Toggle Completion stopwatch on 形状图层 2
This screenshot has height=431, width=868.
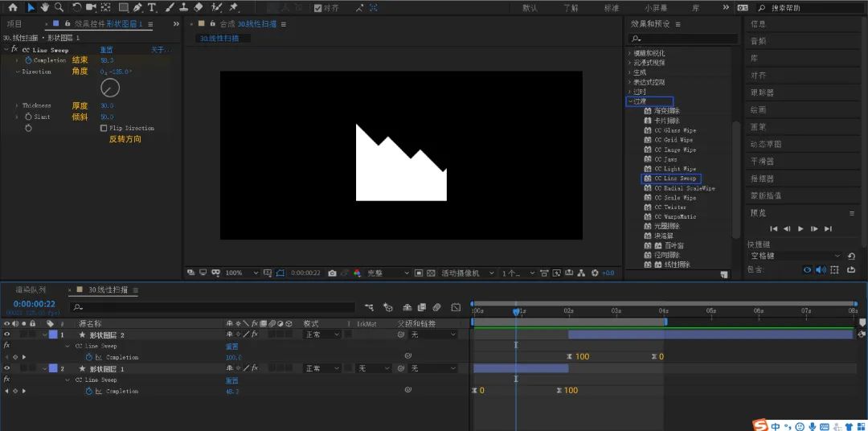point(88,357)
